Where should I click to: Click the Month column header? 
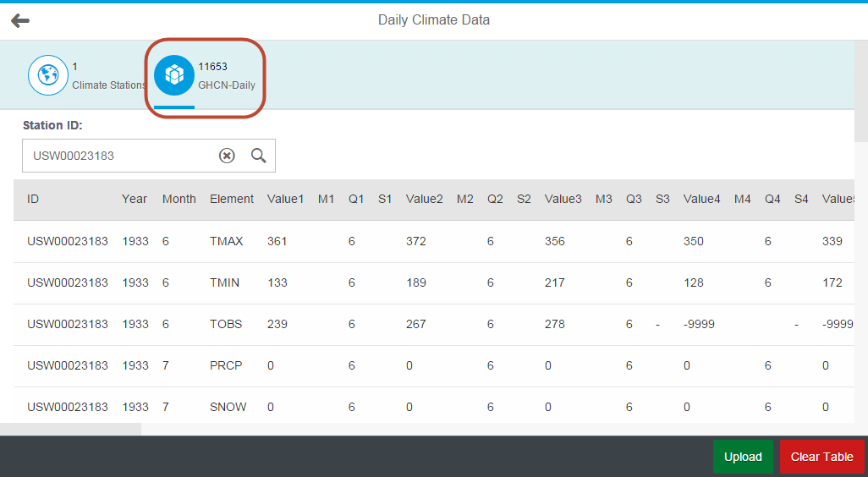(x=179, y=200)
